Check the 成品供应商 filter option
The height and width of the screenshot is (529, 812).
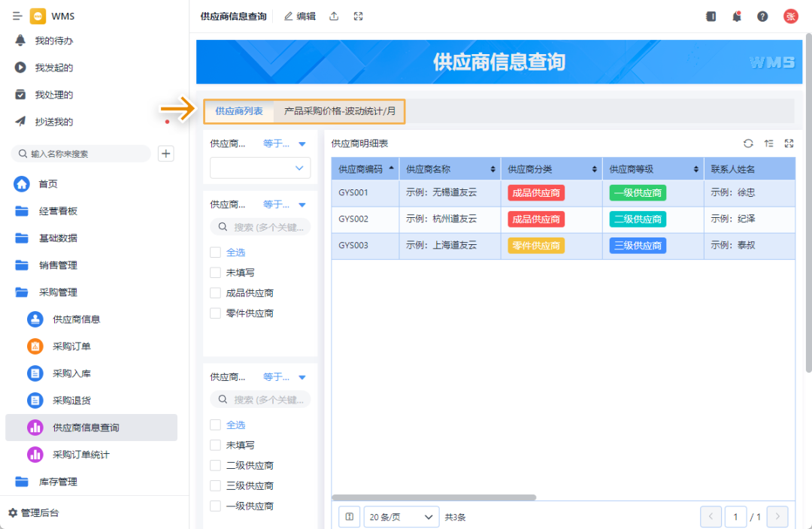coord(216,293)
